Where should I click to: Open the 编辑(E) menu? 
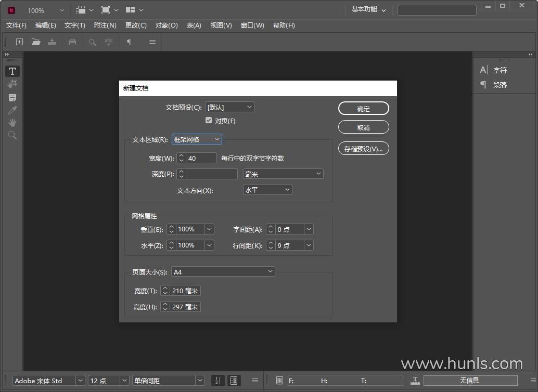click(46, 25)
